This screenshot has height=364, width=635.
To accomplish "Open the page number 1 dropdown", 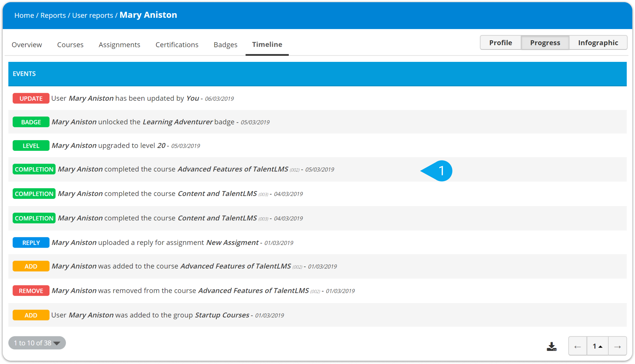I will [598, 346].
